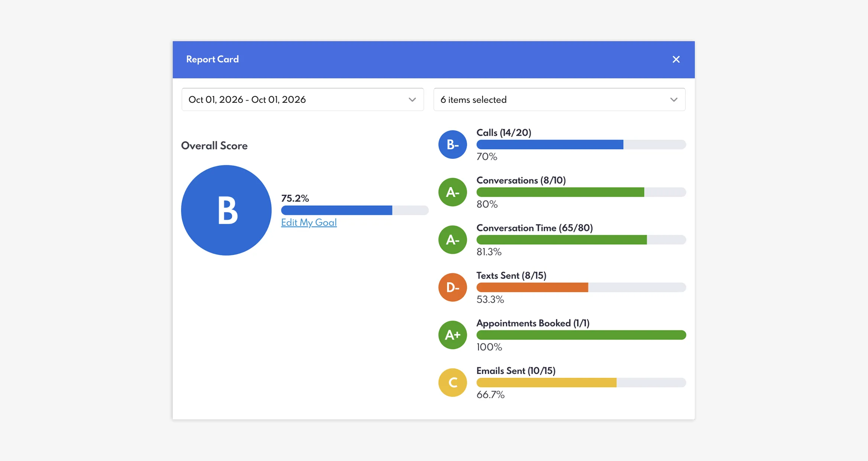Click the A- badge for Conversations
868x461 pixels.
[453, 192]
